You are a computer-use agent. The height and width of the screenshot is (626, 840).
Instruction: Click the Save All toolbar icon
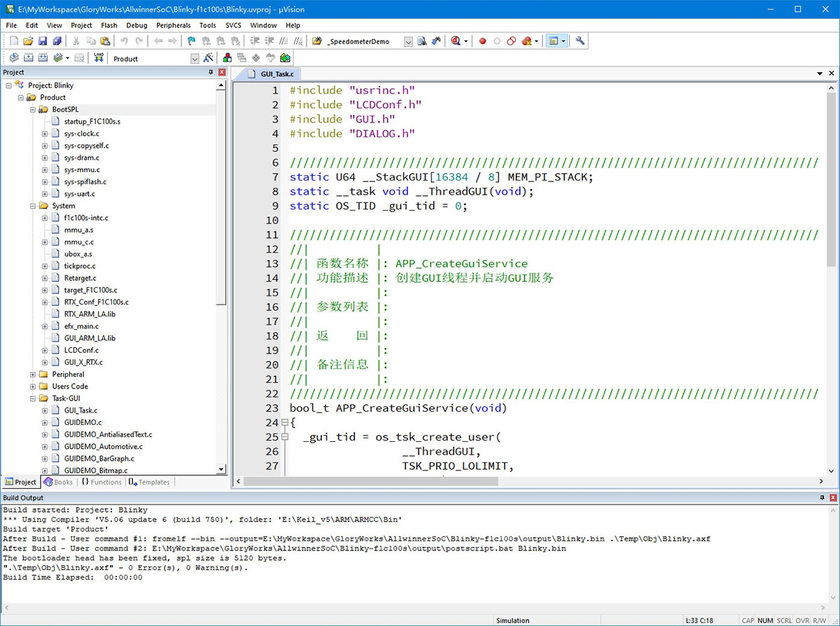coord(57,41)
